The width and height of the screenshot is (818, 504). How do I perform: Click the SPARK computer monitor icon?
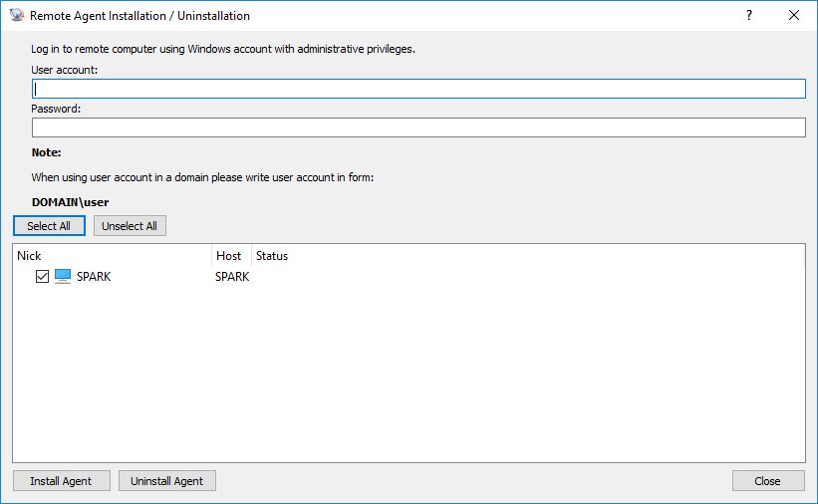pyautogui.click(x=63, y=276)
